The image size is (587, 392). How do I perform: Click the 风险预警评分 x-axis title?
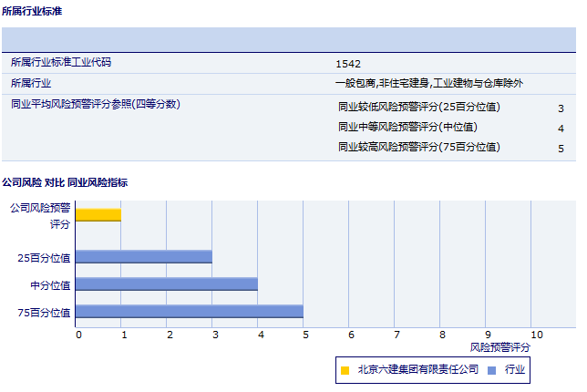[499, 347]
